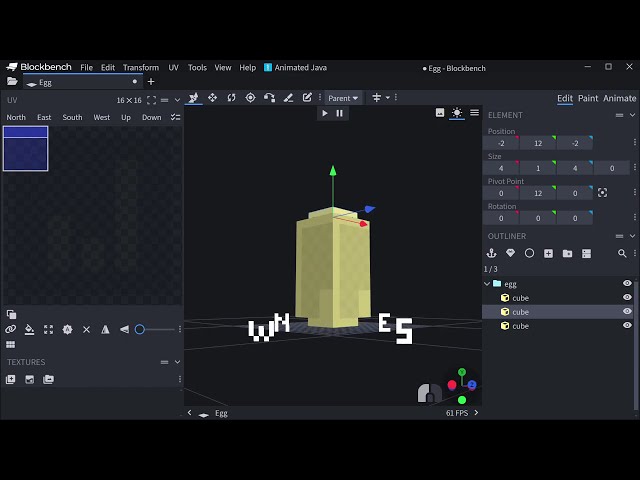Select the Egg project tab
The width and height of the screenshot is (640, 480).
83,82
